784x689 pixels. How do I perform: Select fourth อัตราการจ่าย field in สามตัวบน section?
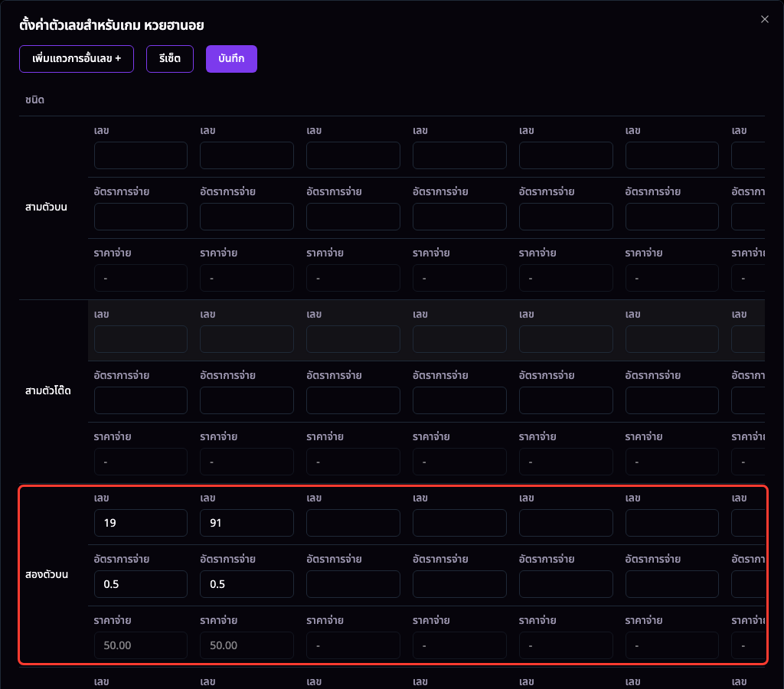(459, 217)
